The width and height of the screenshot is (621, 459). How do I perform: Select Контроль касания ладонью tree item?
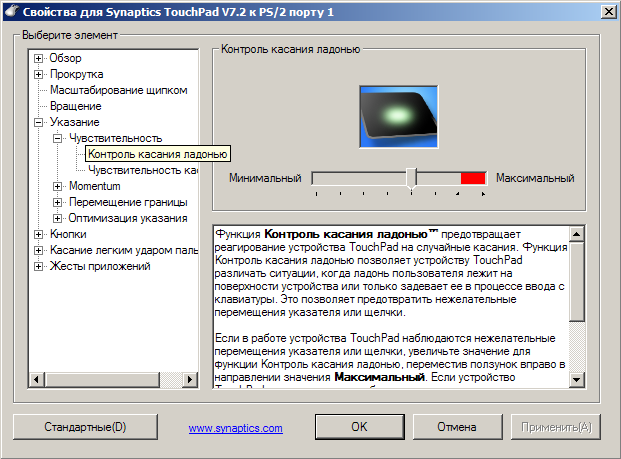click(x=158, y=154)
